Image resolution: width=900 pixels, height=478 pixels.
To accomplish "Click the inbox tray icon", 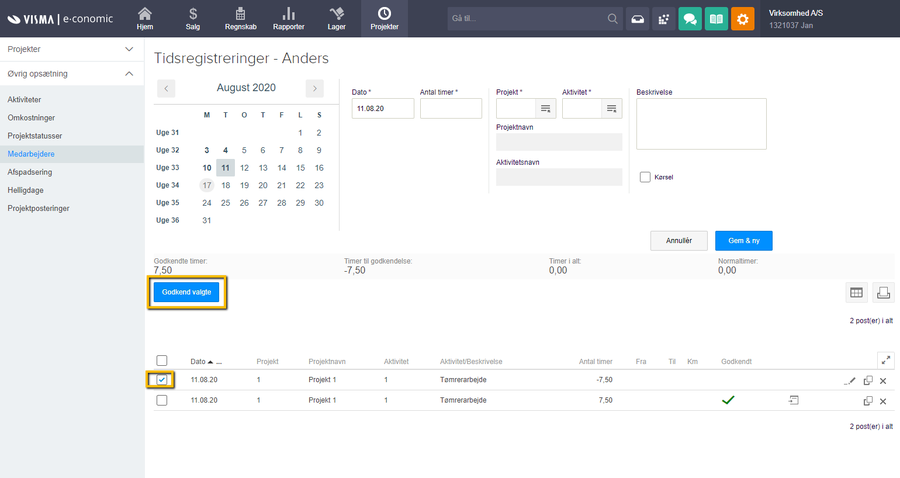I will 638,19.
